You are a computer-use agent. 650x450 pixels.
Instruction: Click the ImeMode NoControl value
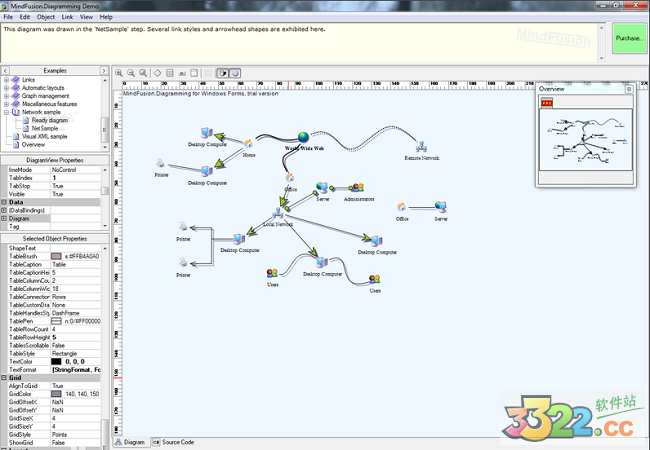coord(76,170)
